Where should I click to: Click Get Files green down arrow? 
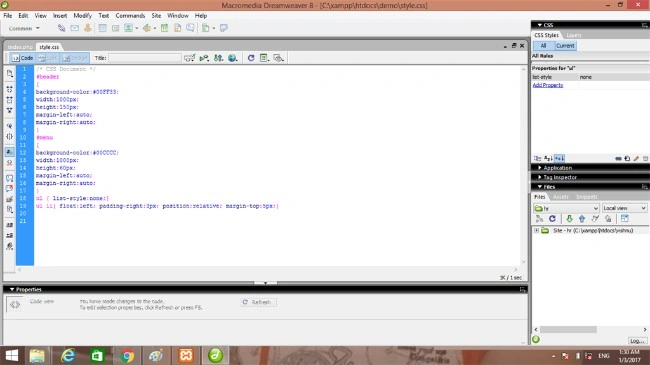[x=569, y=219]
